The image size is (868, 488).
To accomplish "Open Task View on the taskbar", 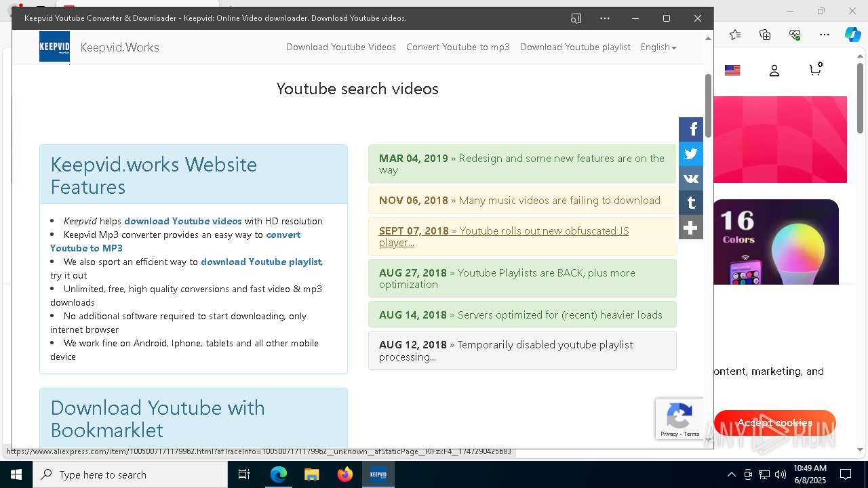I will (x=244, y=474).
